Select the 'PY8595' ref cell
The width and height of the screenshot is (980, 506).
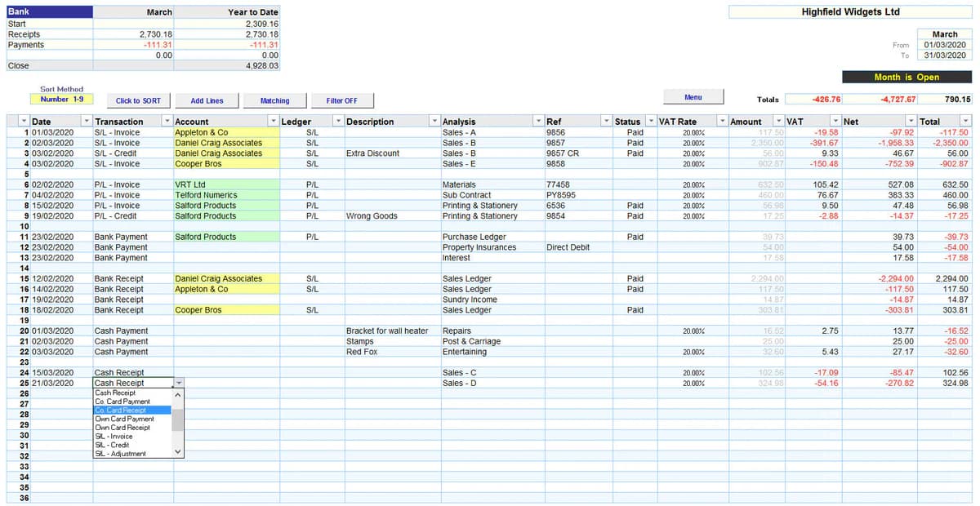[577, 195]
